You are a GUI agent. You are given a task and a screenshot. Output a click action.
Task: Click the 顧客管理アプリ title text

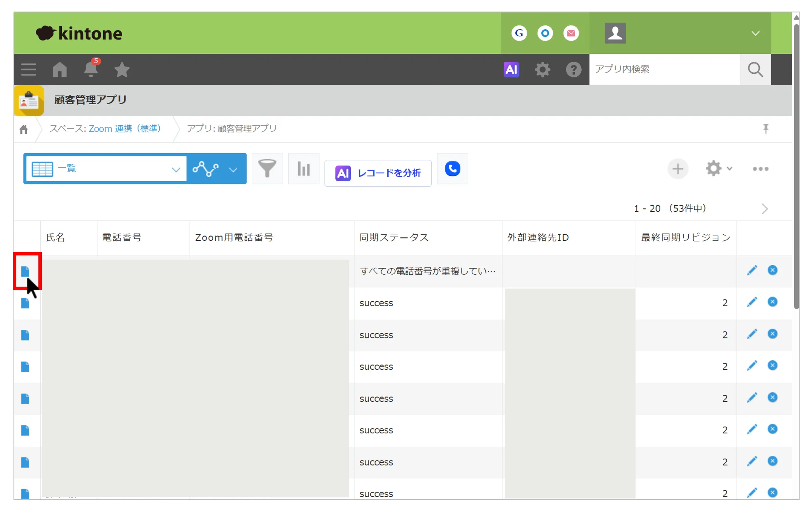[90, 100]
